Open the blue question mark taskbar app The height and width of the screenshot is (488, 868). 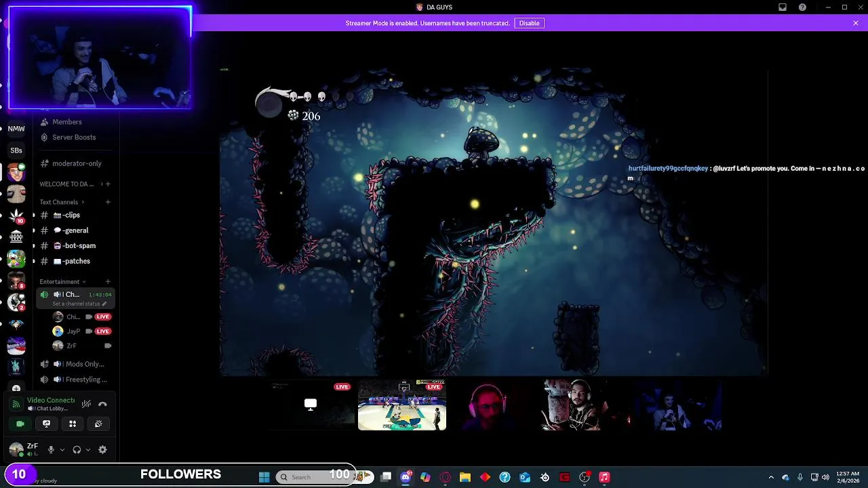coord(505,477)
